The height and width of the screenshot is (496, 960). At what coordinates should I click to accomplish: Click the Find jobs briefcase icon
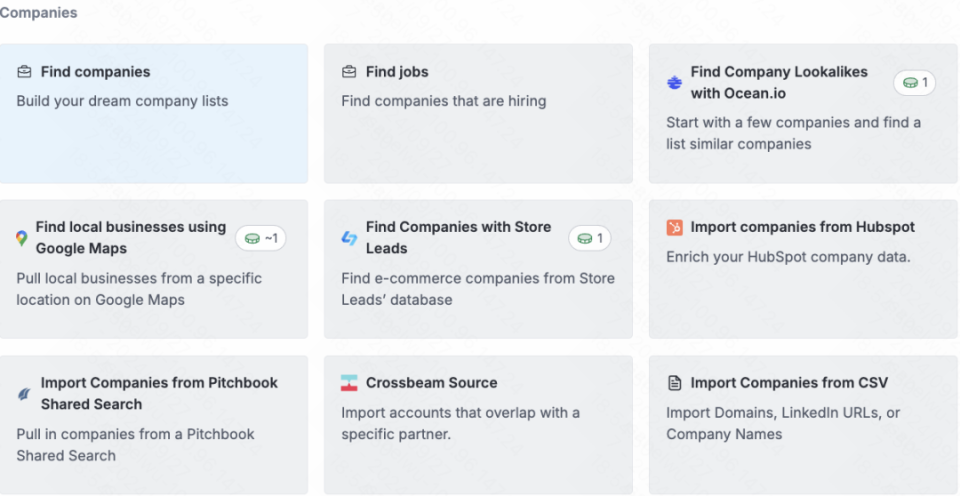[x=349, y=72]
